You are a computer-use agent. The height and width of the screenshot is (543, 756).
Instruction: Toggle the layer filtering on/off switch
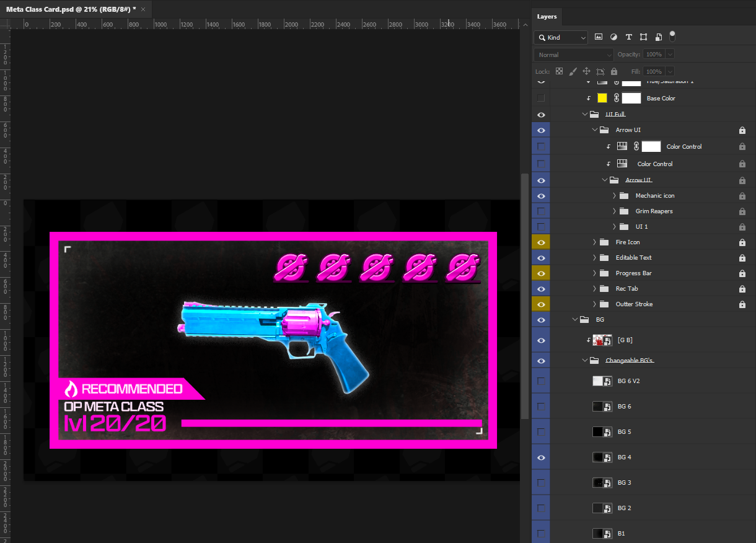[x=672, y=37]
